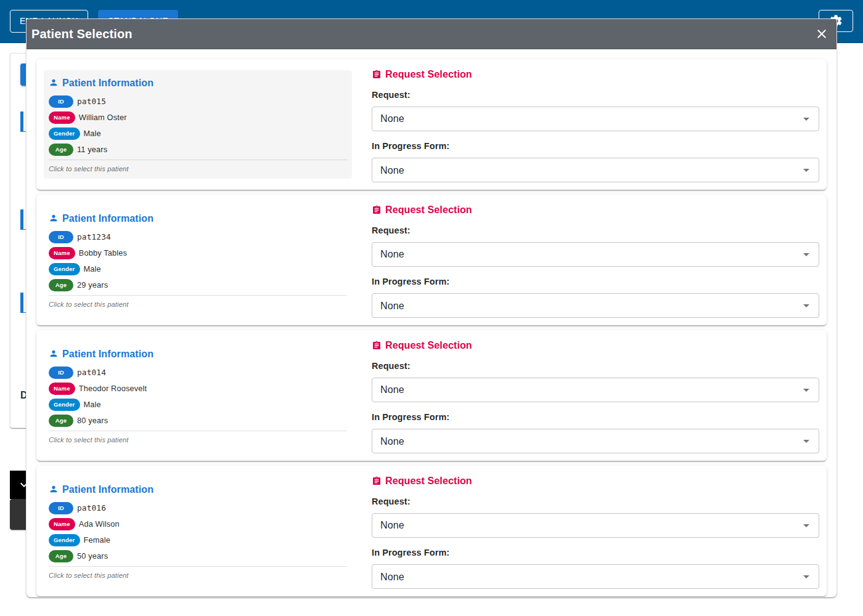This screenshot has width=863, height=616.
Task: Click the Patient Information heading for pat015
Action: coord(108,83)
